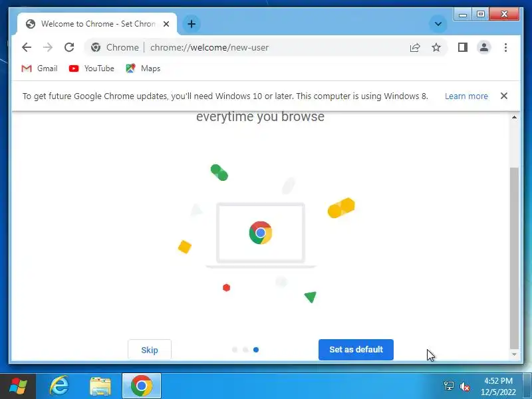Open the profile avatar menu
Viewport: 532px width, 399px height.
coord(484,47)
